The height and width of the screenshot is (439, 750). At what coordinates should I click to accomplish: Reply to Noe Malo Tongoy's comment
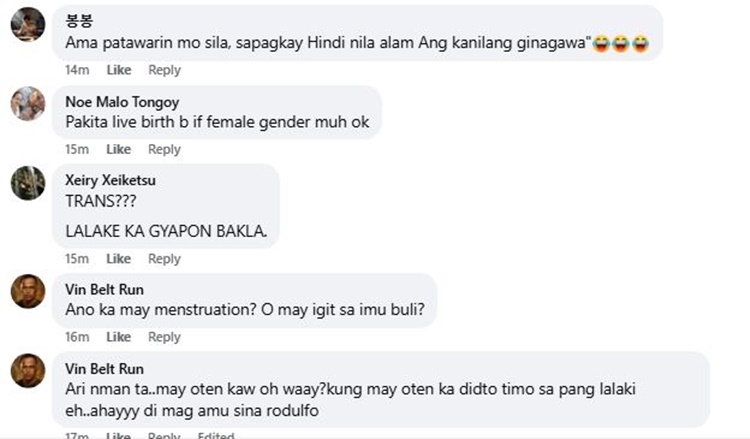(x=165, y=149)
